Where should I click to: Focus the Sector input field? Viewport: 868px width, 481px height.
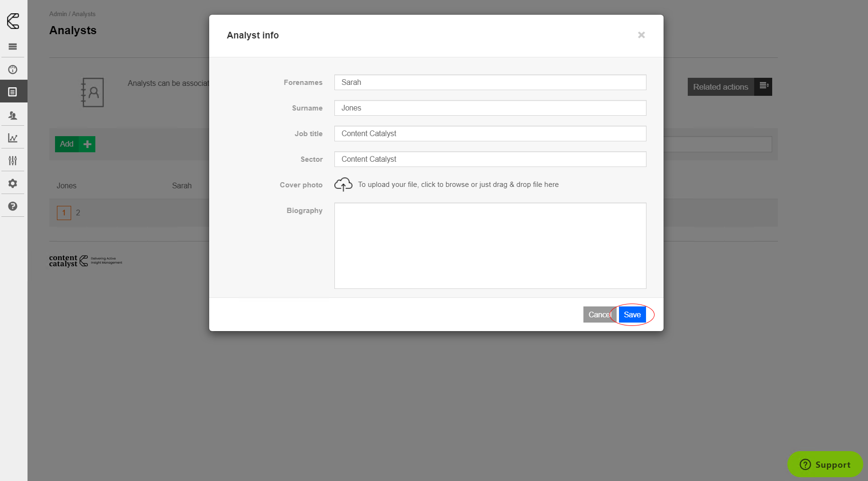[490, 159]
